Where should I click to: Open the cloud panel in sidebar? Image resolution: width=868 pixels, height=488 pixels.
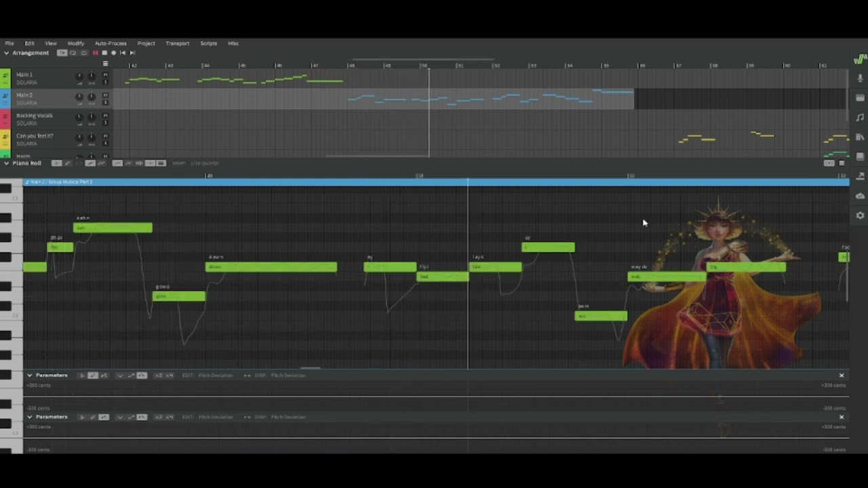pos(860,196)
